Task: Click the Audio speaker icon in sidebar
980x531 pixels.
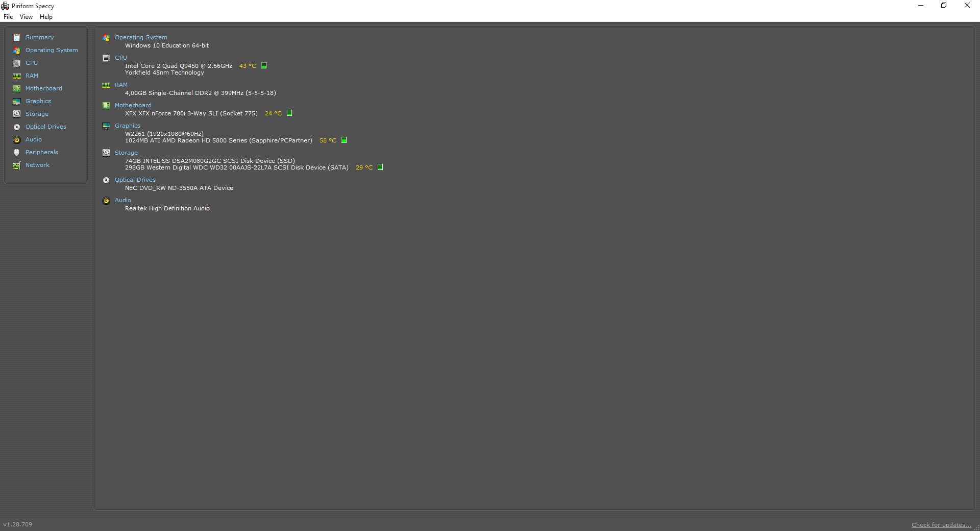Action: (x=17, y=140)
